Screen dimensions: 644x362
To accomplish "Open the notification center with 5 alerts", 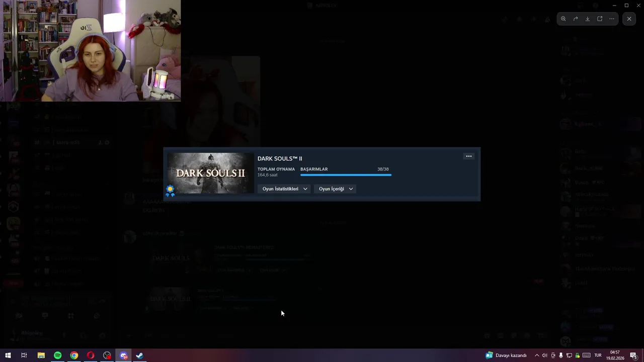I will [634, 355].
